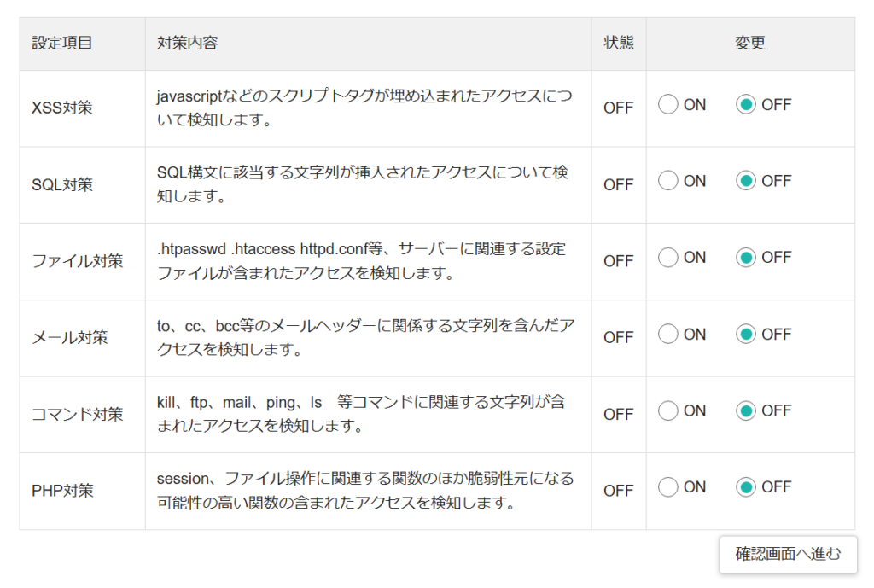This screenshot has height=588, width=874.
Task: Click the 確認画面へ進む button
Action: (x=788, y=555)
